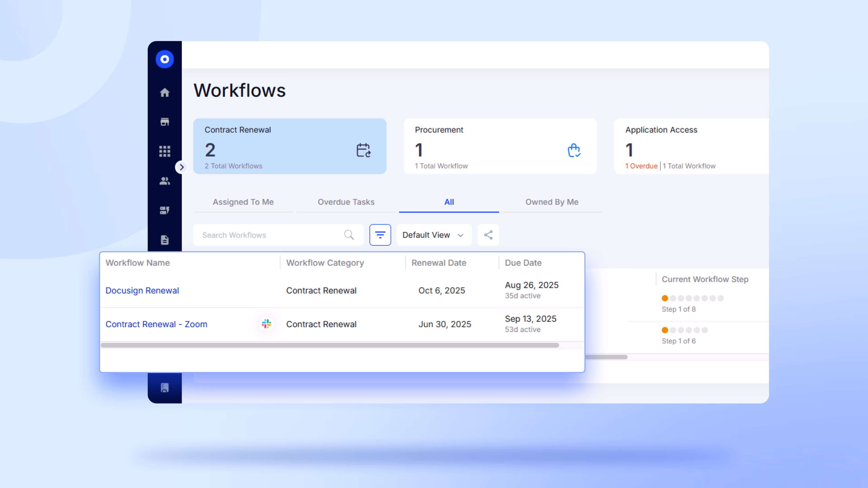
Task: Open the document icon in sidebar
Action: (164, 240)
